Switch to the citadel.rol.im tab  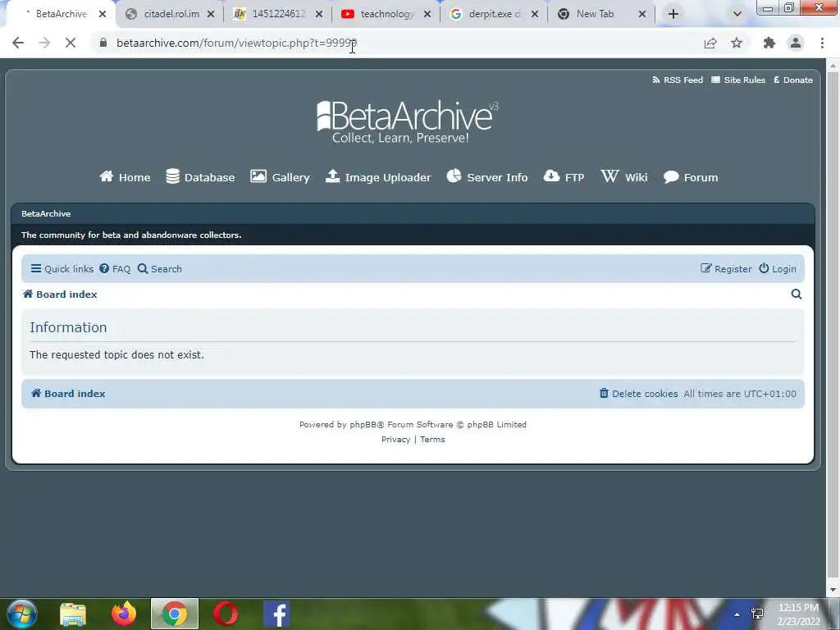tap(171, 15)
